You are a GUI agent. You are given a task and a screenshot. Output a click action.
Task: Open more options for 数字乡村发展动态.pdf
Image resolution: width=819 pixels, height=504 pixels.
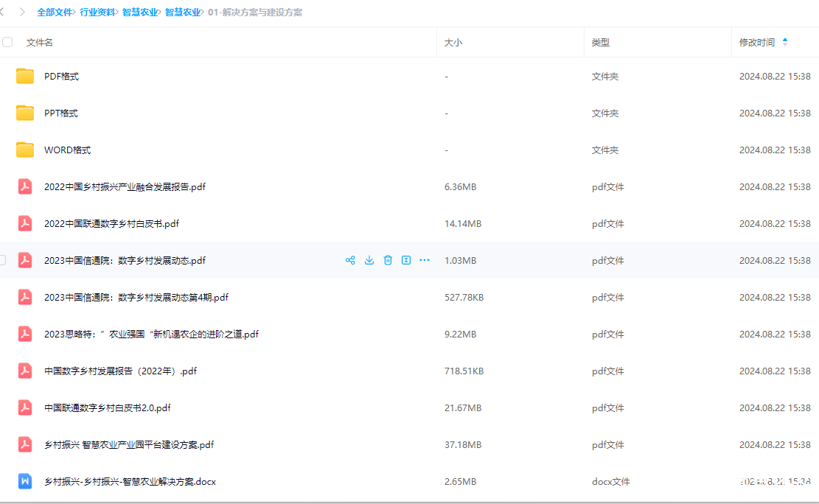click(x=424, y=260)
